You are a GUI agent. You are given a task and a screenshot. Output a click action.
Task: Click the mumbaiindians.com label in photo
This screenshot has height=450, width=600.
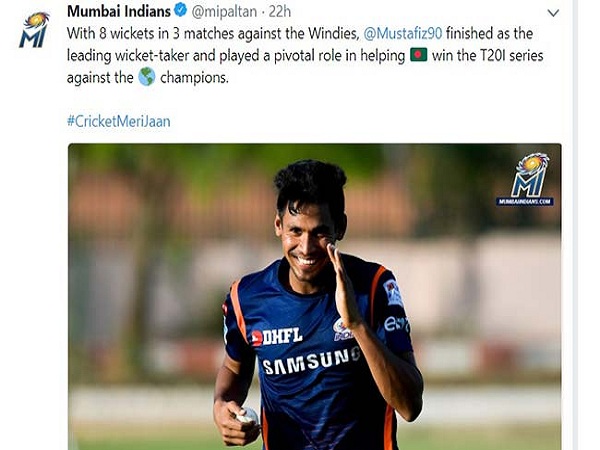[525, 202]
